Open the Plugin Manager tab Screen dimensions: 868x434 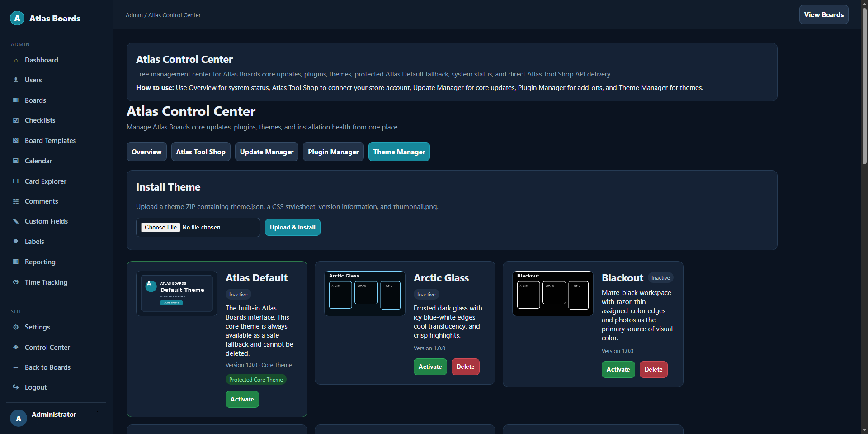coord(333,152)
